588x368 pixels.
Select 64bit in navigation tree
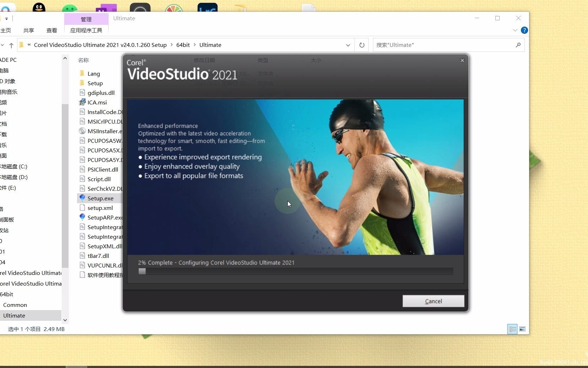[x=6, y=294]
